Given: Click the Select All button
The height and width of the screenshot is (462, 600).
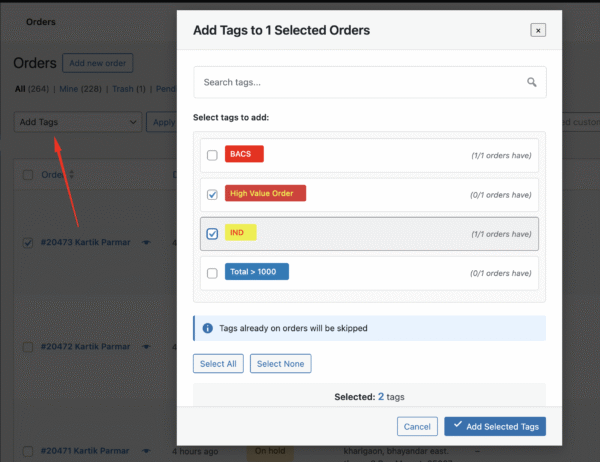Looking at the screenshot, I should coord(218,364).
